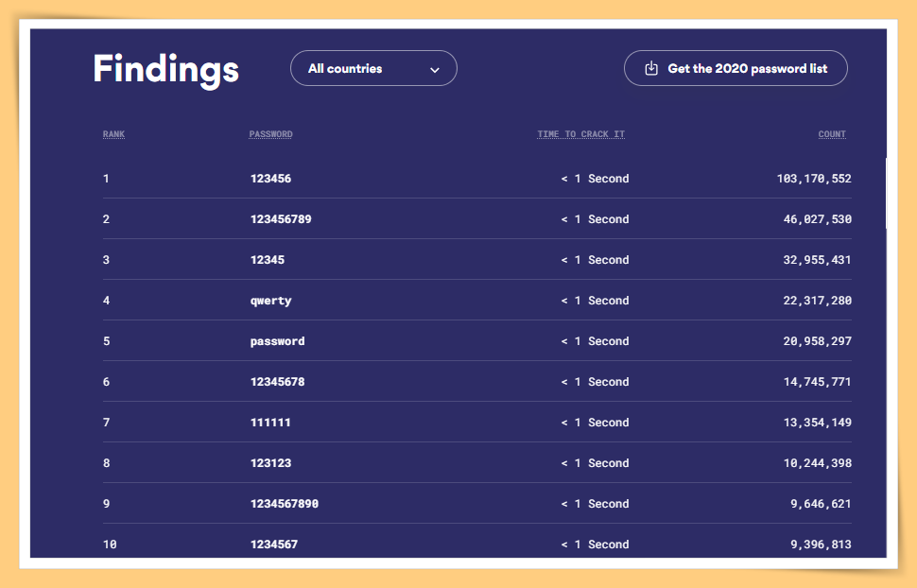Click crack time for the 111111 row
The width and height of the screenshot is (917, 588).
(x=595, y=423)
